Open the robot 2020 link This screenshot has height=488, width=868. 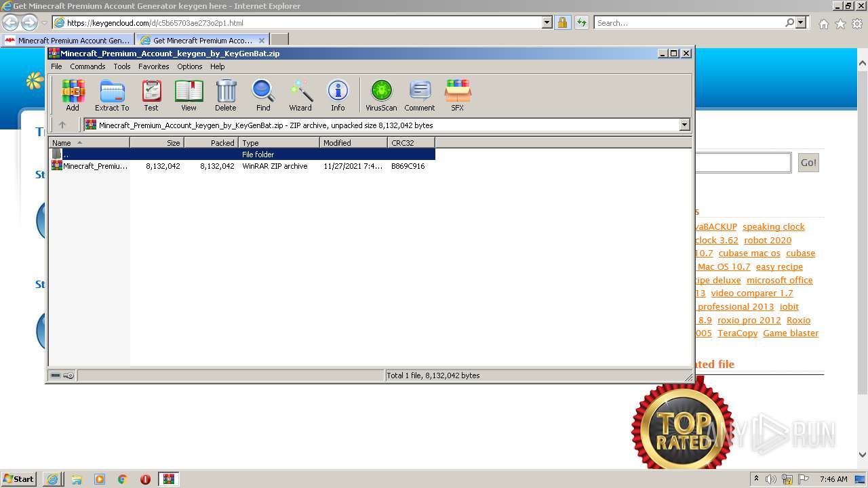pos(768,240)
